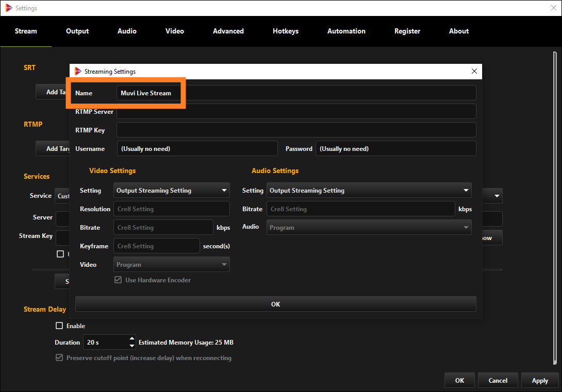Toggle the checkbox below Stream Key
Viewport: 562px width, 392px height.
click(x=60, y=254)
